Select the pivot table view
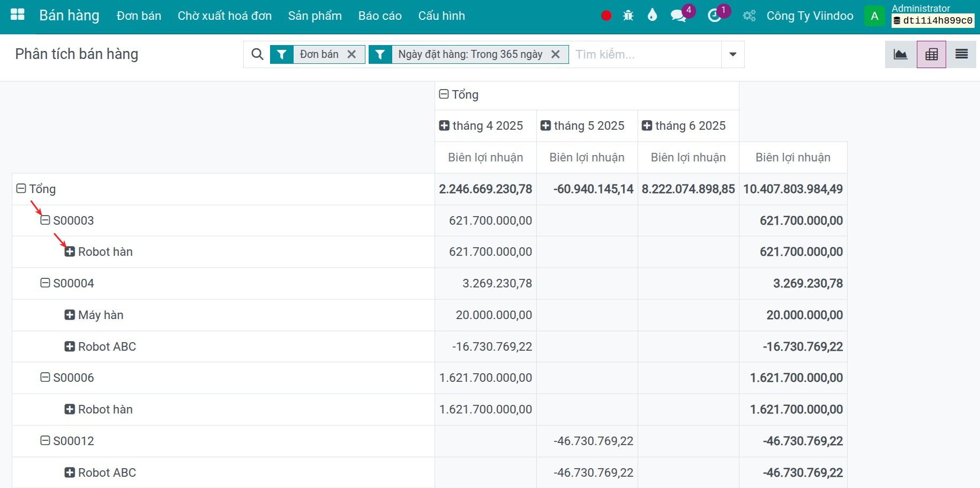980x488 pixels. [x=931, y=54]
